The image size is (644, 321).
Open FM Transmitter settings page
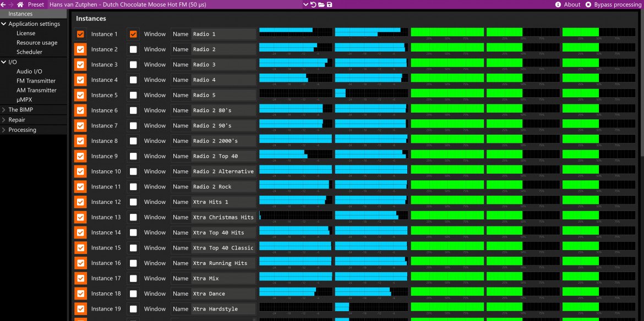click(36, 81)
